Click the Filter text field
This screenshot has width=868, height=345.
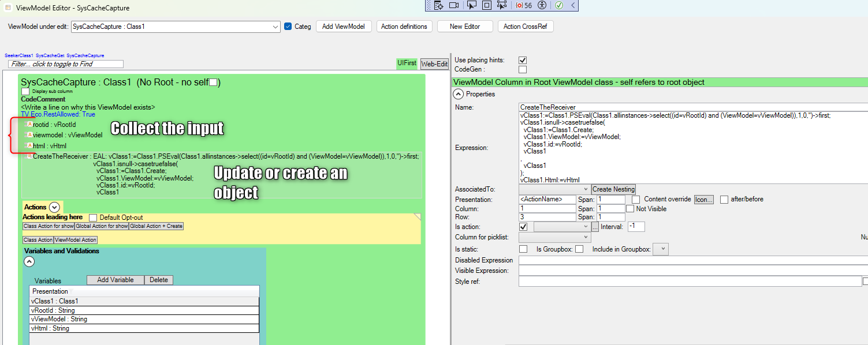66,64
